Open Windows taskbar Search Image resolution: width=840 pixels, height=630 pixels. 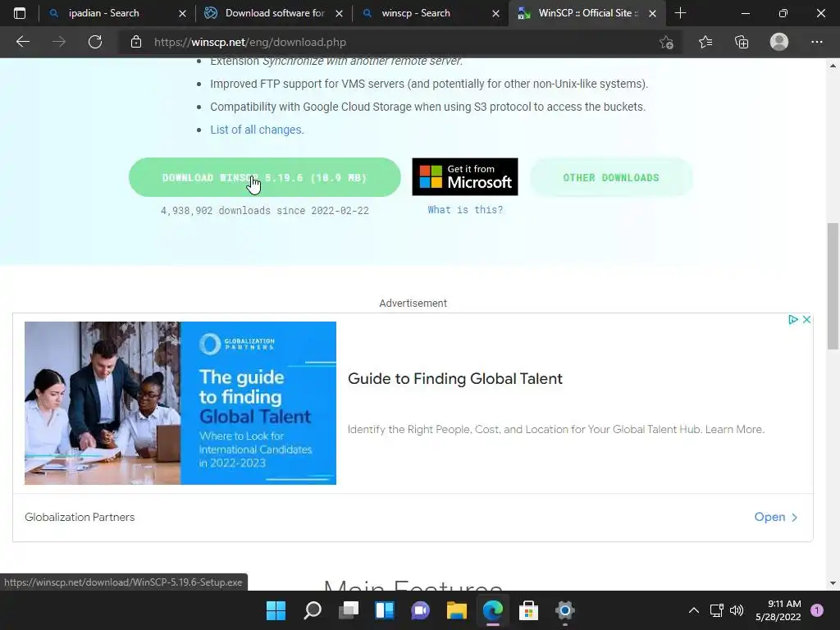pos(313,610)
